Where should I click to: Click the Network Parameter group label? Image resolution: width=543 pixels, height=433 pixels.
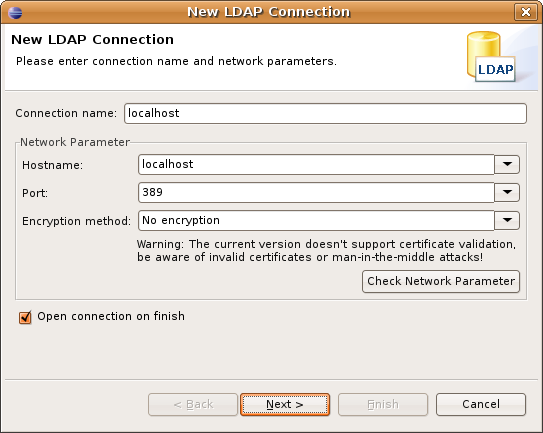[x=75, y=142]
